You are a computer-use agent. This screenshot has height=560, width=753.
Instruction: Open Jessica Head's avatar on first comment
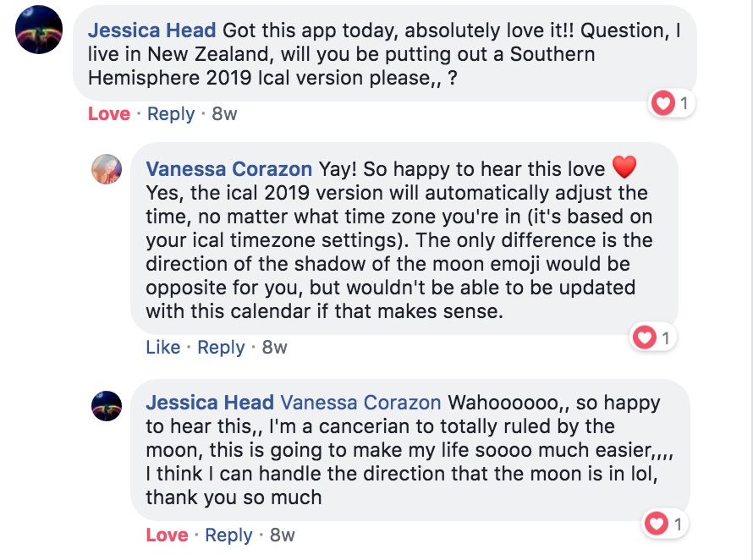coord(39,30)
